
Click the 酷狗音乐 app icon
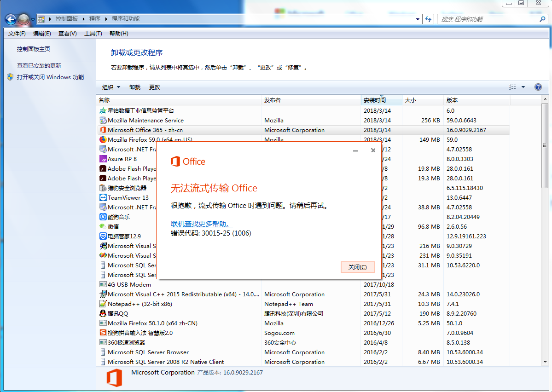pos(103,217)
